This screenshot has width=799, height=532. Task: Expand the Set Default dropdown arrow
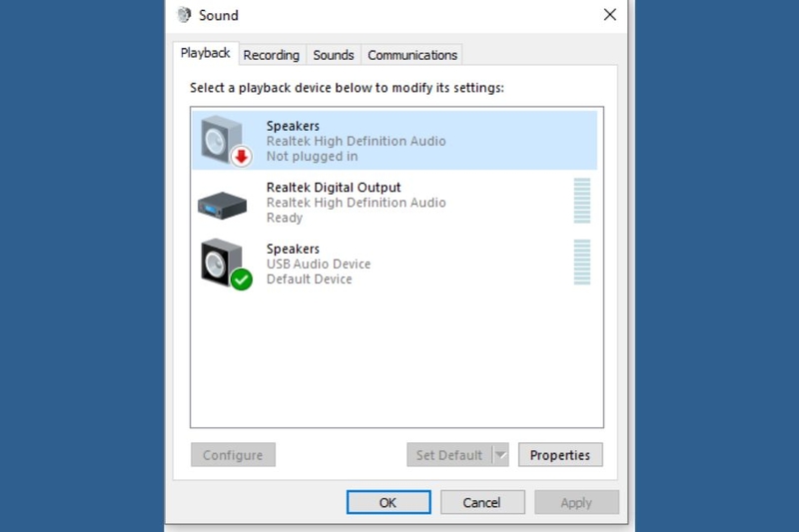[x=501, y=454]
